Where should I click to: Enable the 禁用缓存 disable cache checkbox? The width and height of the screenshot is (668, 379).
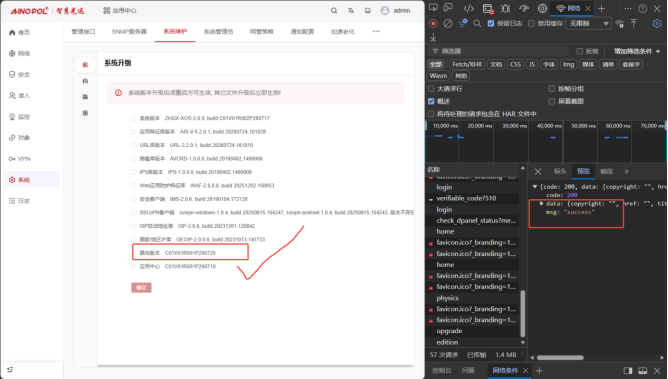point(531,23)
